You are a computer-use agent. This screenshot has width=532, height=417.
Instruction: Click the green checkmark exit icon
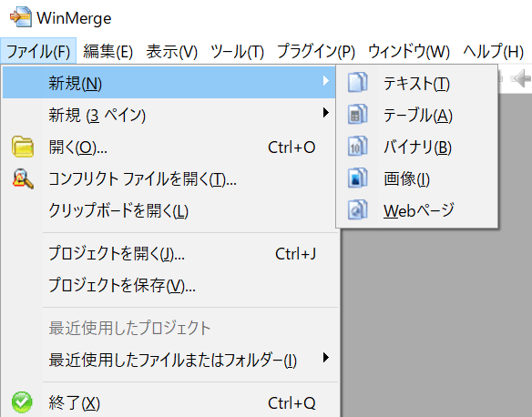[x=22, y=402]
